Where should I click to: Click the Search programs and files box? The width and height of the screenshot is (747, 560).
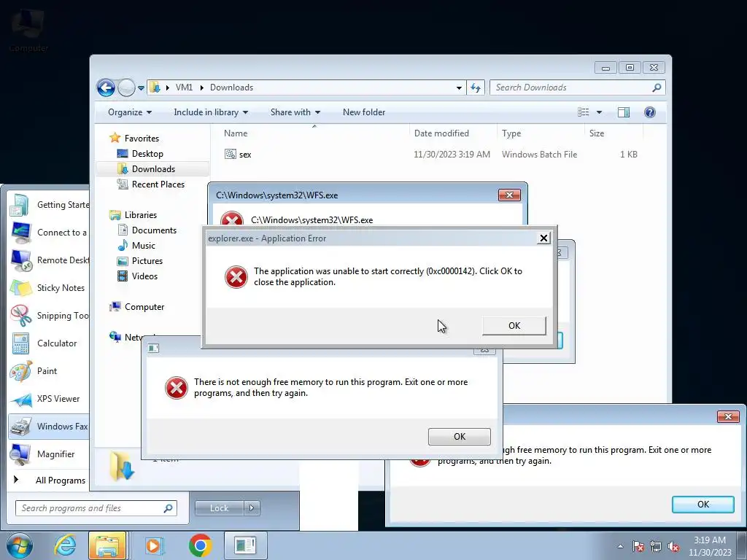96,508
